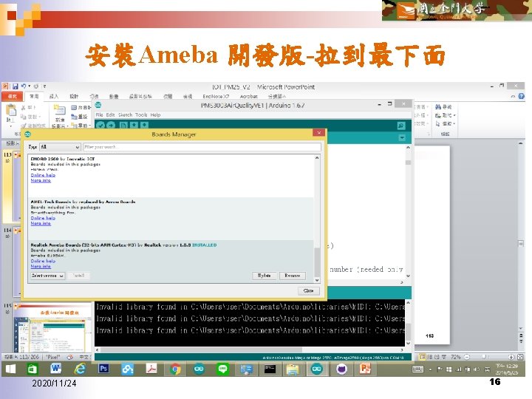The height and width of the screenshot is (399, 532).
Task: Open the Arduino tab menu dropdown arrow
Action: pyautogui.click(x=402, y=137)
